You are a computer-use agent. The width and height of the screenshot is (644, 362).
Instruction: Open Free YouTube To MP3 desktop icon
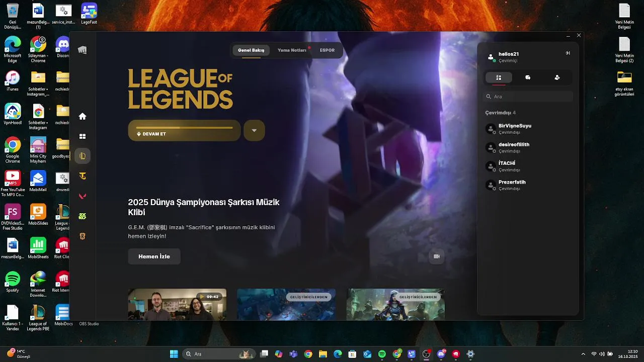[13, 184]
